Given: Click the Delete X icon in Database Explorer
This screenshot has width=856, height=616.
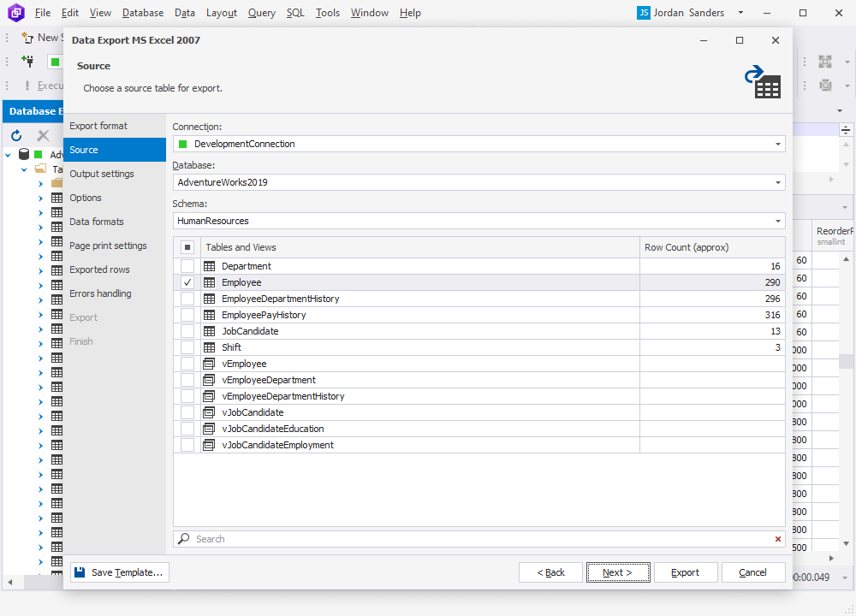Looking at the screenshot, I should pos(43,135).
